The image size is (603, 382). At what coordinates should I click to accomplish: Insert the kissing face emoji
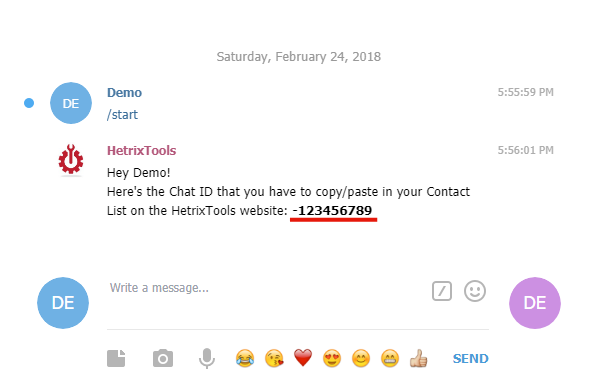(x=274, y=358)
